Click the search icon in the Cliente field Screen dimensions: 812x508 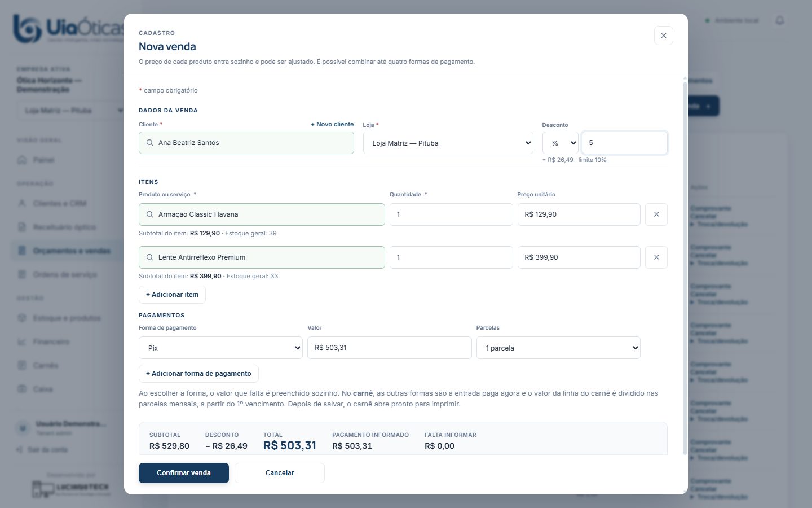coord(149,143)
